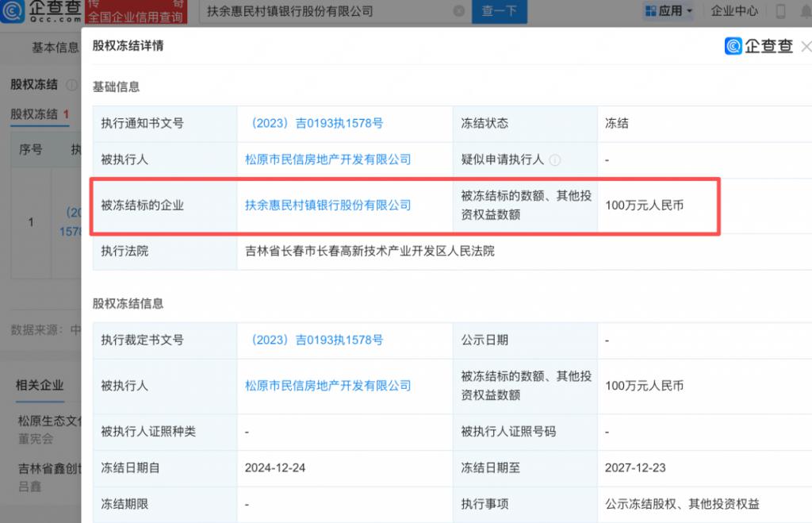Viewport: 812px width, 523px height.
Task: Click the 全国企业信用查询 red banner
Action: 136,16
